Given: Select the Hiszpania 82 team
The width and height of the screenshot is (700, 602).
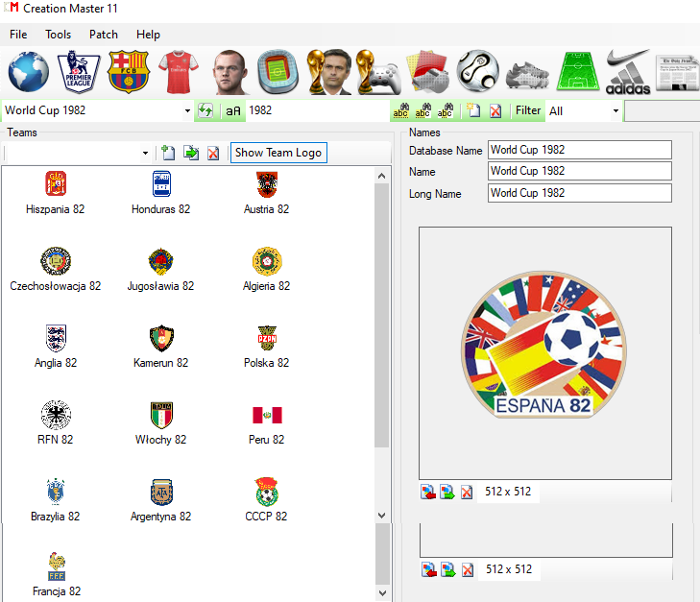Looking at the screenshot, I should point(56,193).
